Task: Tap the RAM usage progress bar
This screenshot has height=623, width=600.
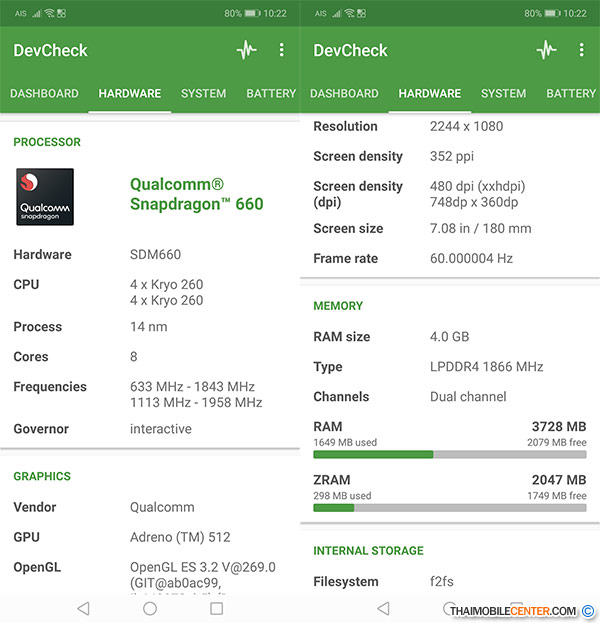Action: click(449, 455)
